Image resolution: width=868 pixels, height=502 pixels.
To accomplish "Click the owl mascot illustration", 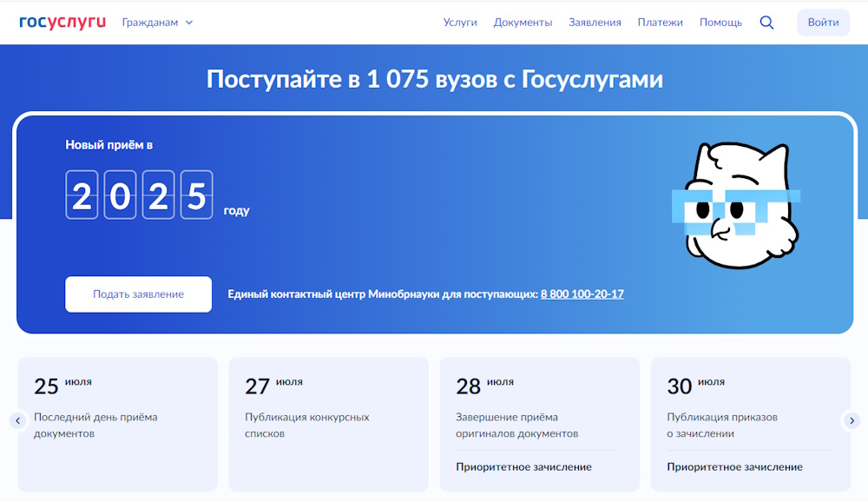I will pos(736,206).
